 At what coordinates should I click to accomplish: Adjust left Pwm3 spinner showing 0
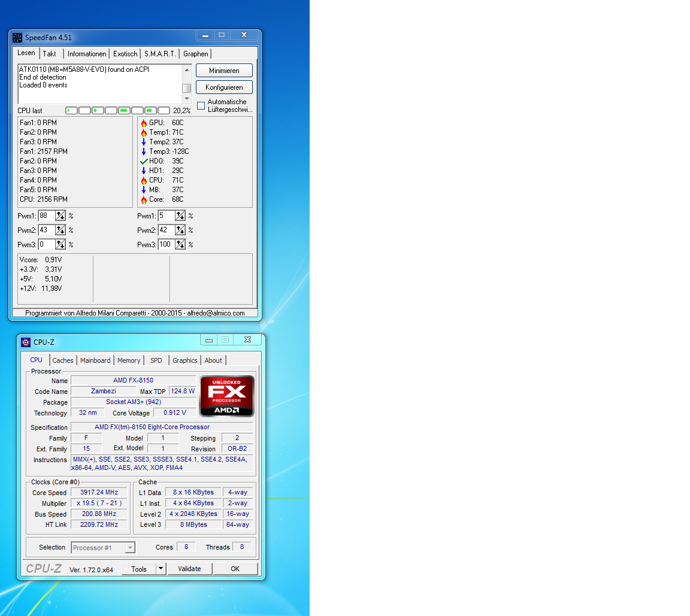(60, 244)
